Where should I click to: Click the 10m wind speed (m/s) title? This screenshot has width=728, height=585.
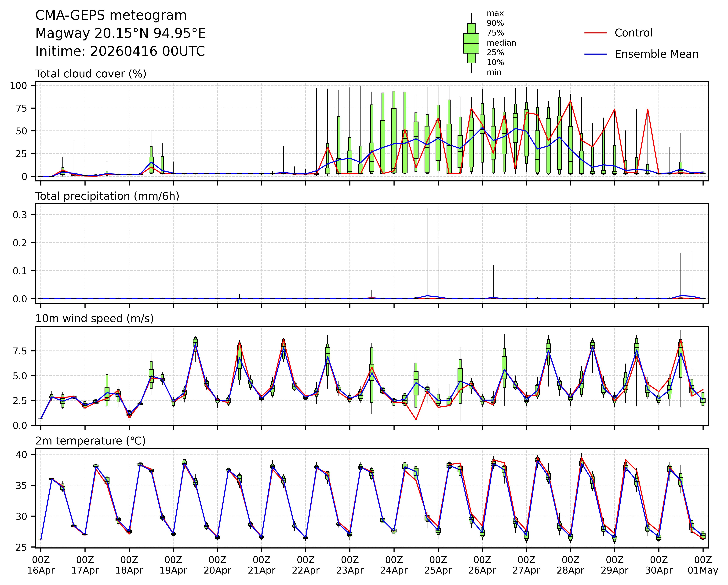[x=95, y=318]
